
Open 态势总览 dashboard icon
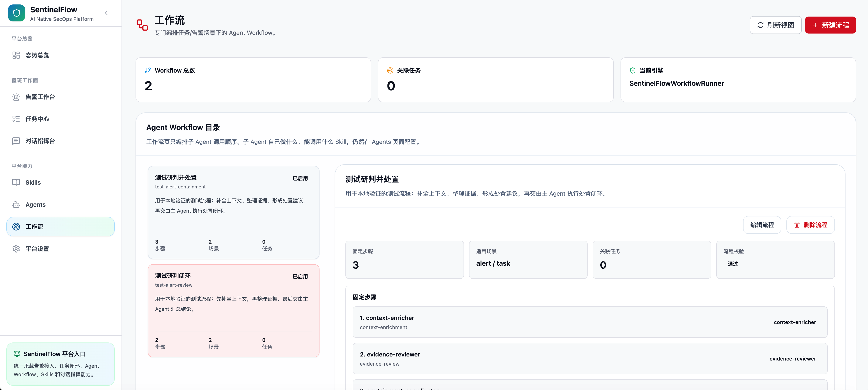click(16, 55)
